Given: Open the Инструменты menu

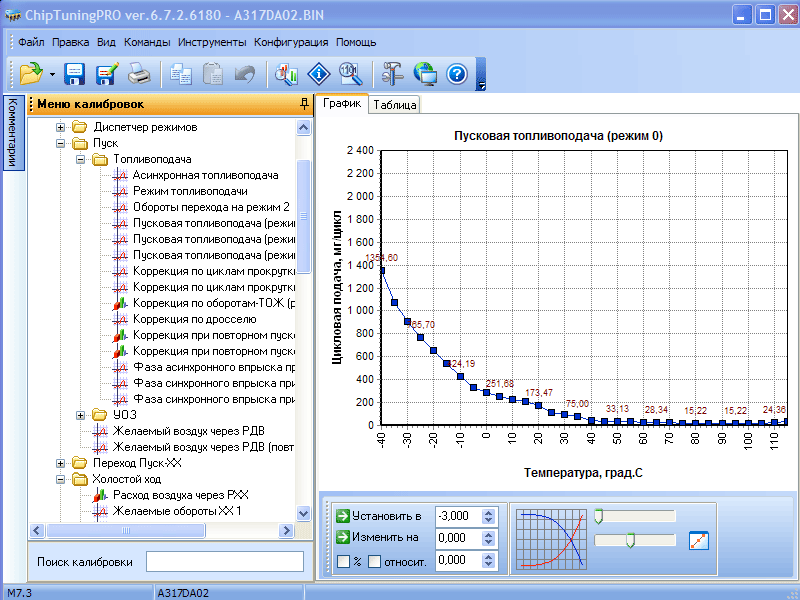Looking at the screenshot, I should [x=212, y=42].
